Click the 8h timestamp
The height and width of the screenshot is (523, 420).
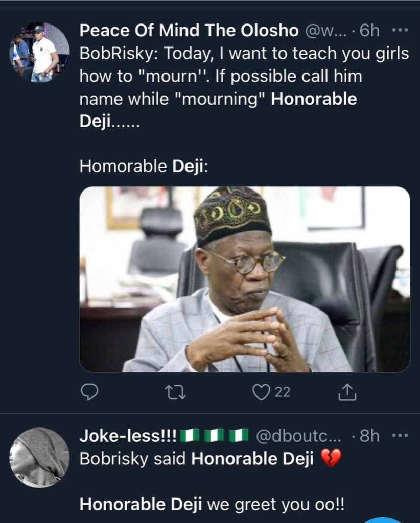[370, 436]
